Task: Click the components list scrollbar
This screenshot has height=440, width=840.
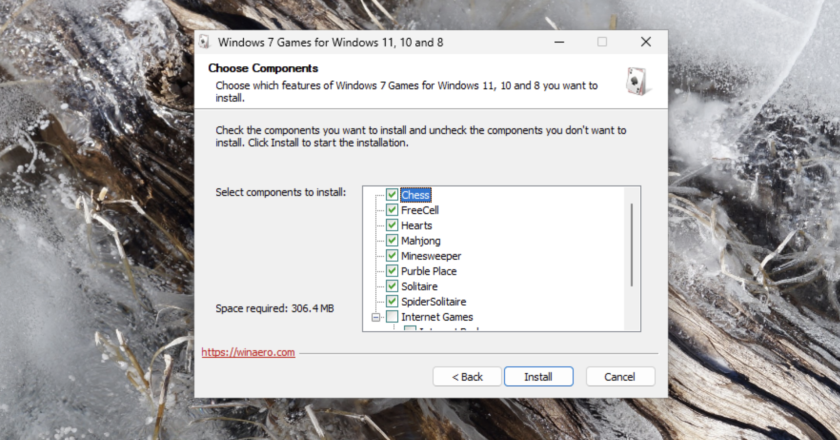Action: pos(632,244)
